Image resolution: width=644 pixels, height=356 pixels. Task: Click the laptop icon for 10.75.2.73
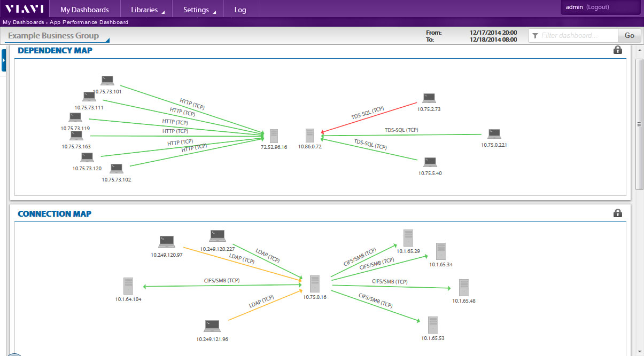[429, 98]
